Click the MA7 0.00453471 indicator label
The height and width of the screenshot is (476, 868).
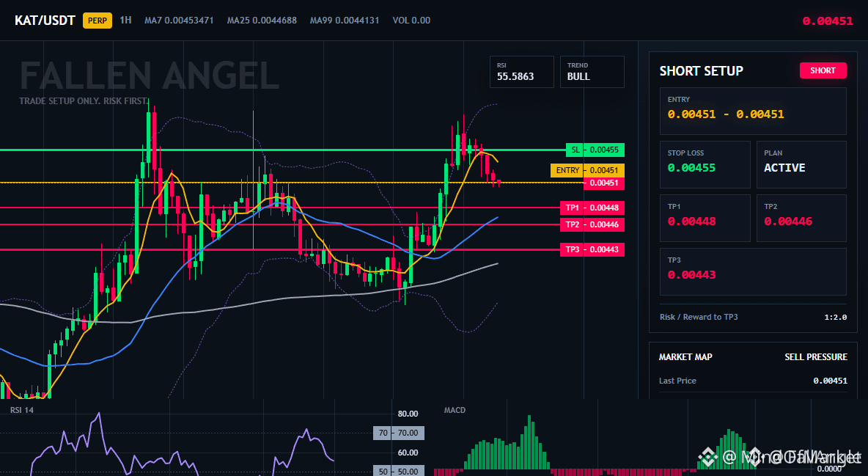point(179,21)
